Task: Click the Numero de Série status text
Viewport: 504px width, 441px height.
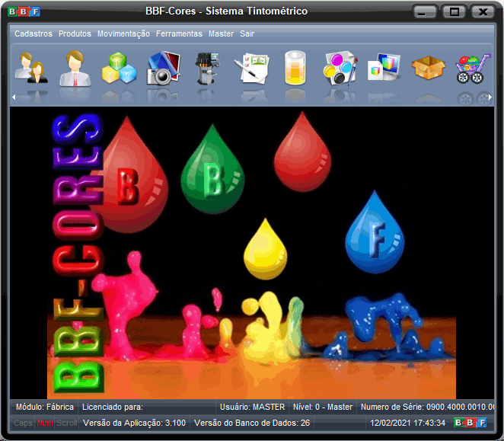Action: pyautogui.click(x=427, y=407)
